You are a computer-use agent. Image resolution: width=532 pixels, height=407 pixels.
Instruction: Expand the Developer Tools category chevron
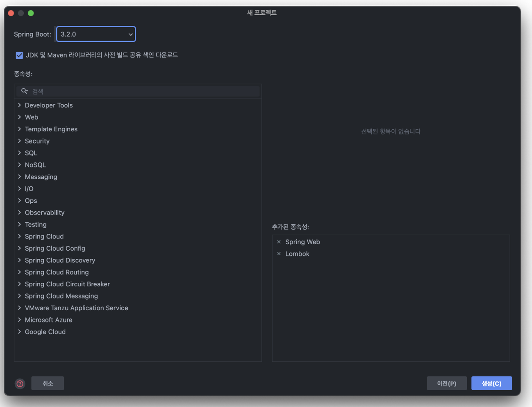click(19, 105)
